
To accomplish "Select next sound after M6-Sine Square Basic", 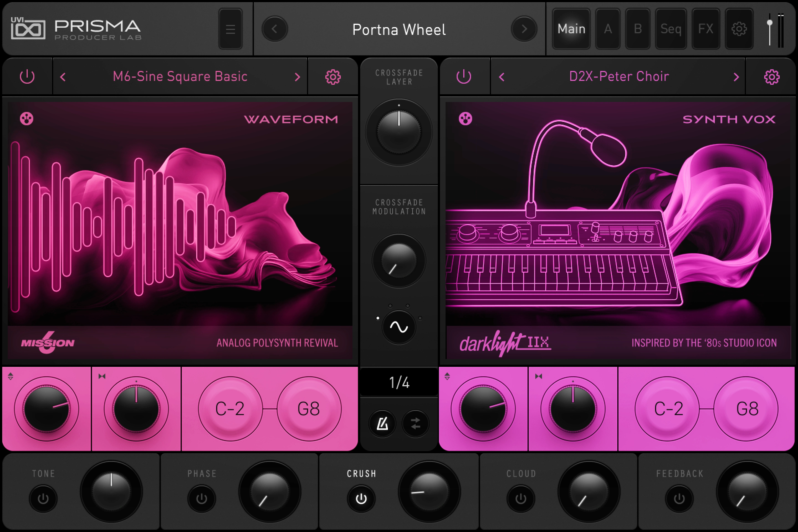I will [x=297, y=77].
